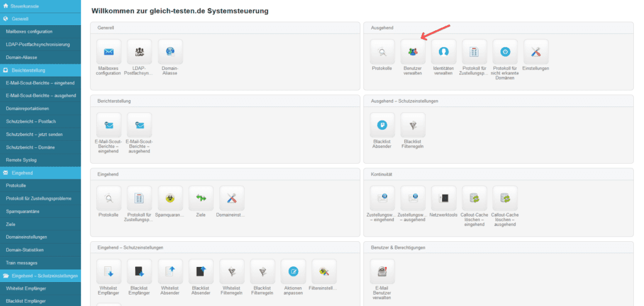This screenshot has width=644, height=306.
Task: Open the Mailboxes configuration icon
Action: (x=109, y=52)
